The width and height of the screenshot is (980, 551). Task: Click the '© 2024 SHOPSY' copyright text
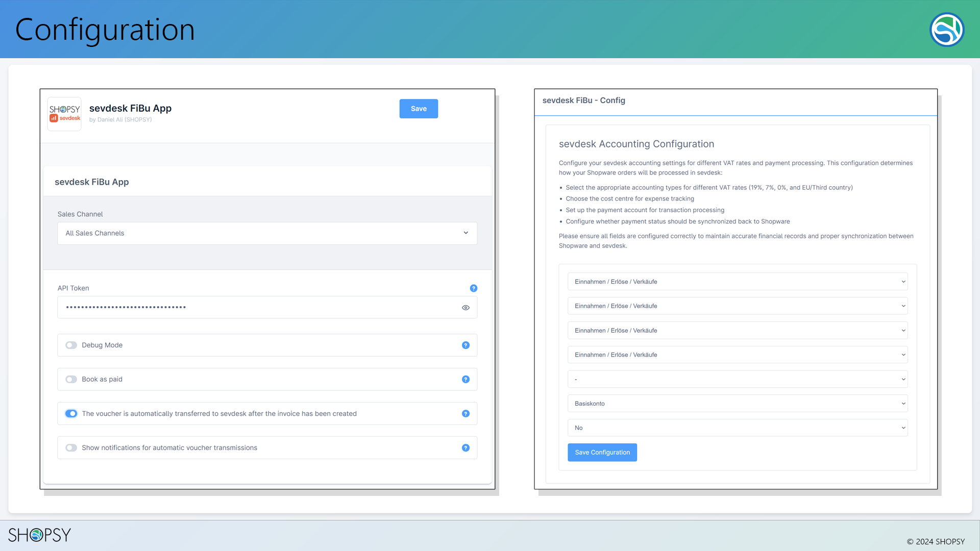(936, 541)
